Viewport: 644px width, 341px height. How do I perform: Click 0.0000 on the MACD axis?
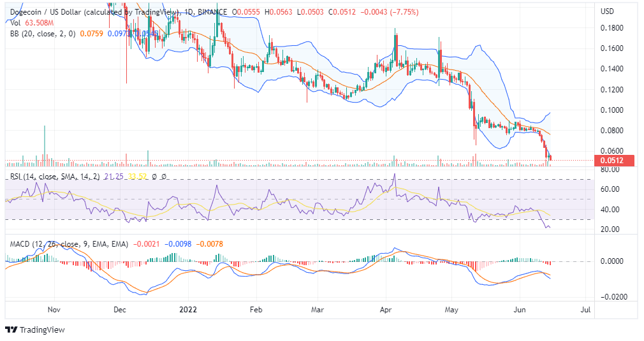[612, 261]
